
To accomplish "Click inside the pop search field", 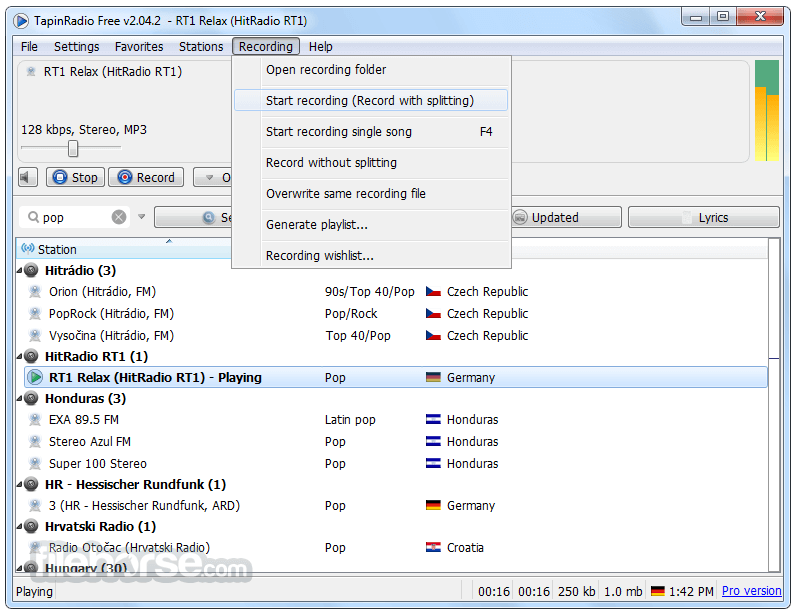I will coord(74,218).
